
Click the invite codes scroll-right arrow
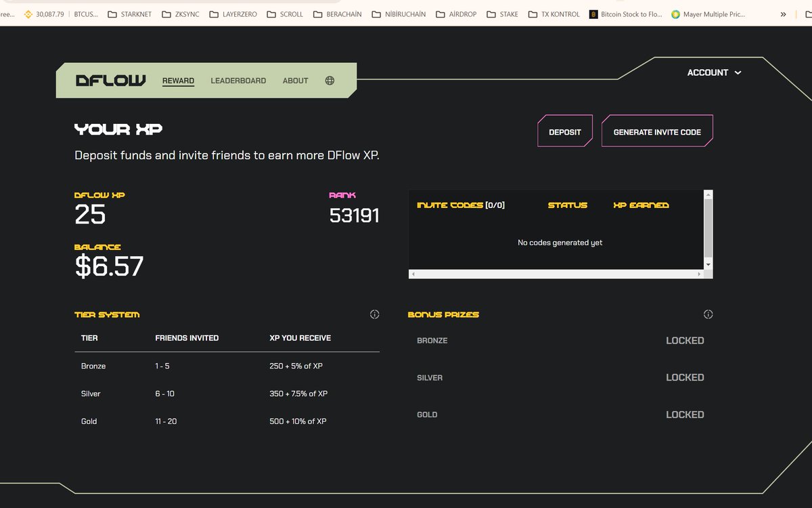[x=700, y=274]
